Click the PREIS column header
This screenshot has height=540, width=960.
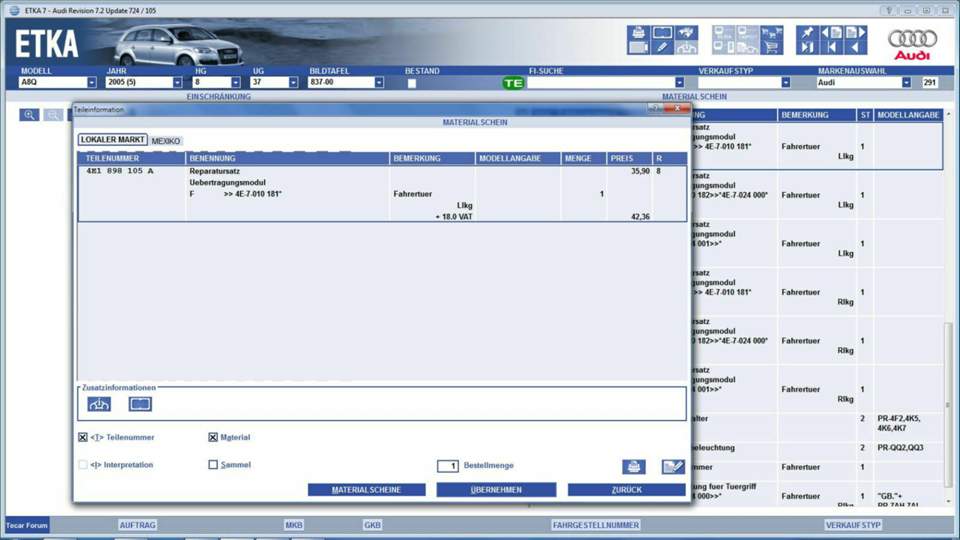(629, 159)
